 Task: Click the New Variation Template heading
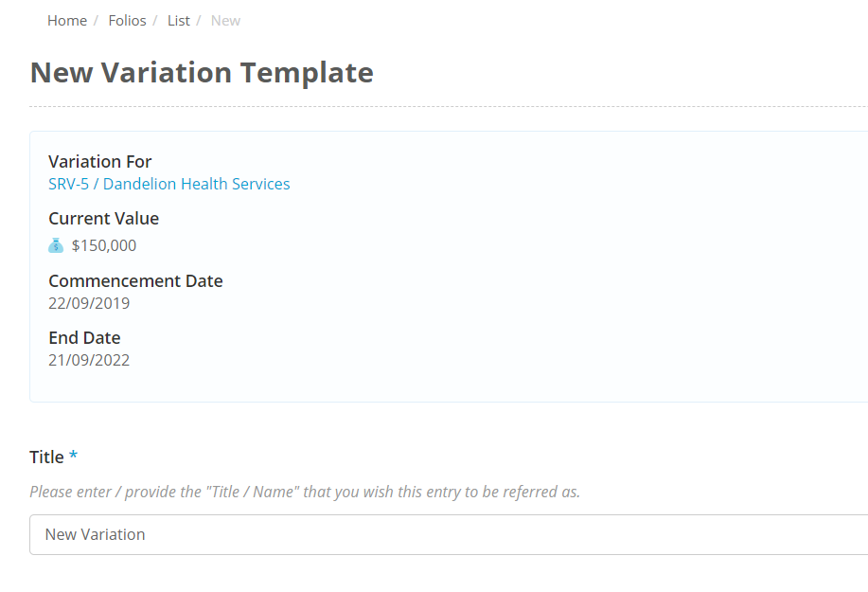pyautogui.click(x=202, y=73)
